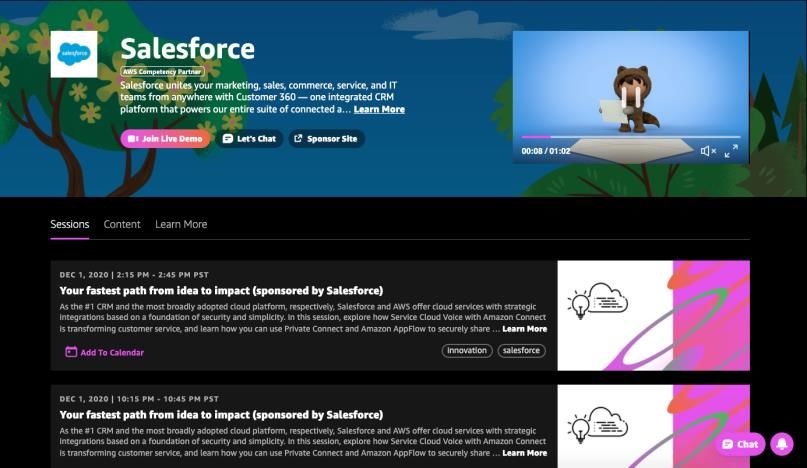807x468 pixels.
Task: Expand Learn More on the 2:15 PM session
Action: 524,329
